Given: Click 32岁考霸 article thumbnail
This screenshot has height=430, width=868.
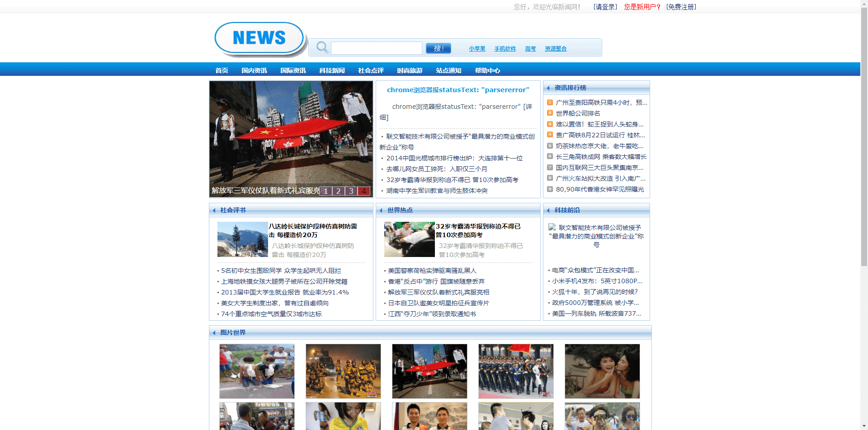Looking at the screenshot, I should [410, 239].
